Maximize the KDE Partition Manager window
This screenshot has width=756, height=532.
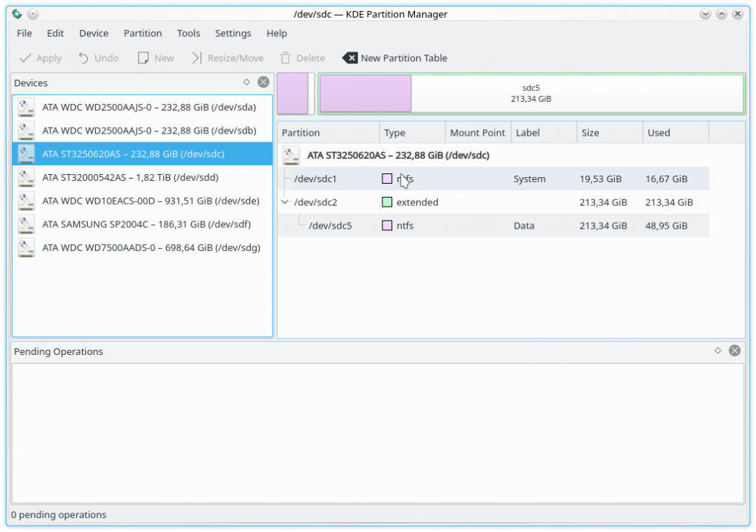click(x=721, y=14)
